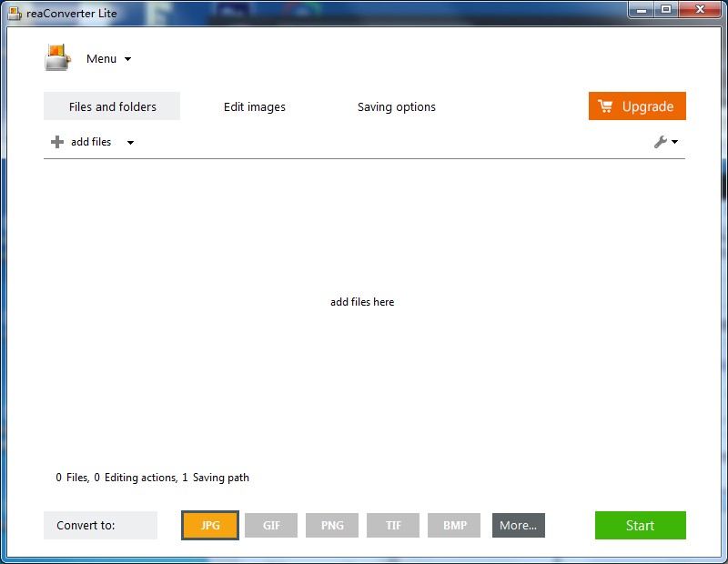Choose TIF output format

[x=393, y=526]
